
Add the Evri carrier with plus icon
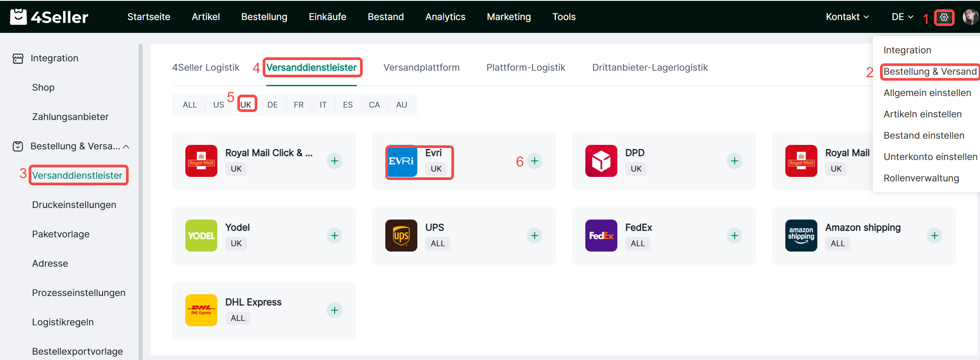535,161
